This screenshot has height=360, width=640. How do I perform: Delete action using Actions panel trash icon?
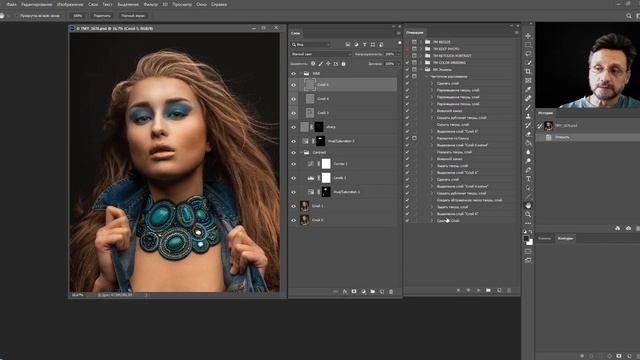(509, 290)
